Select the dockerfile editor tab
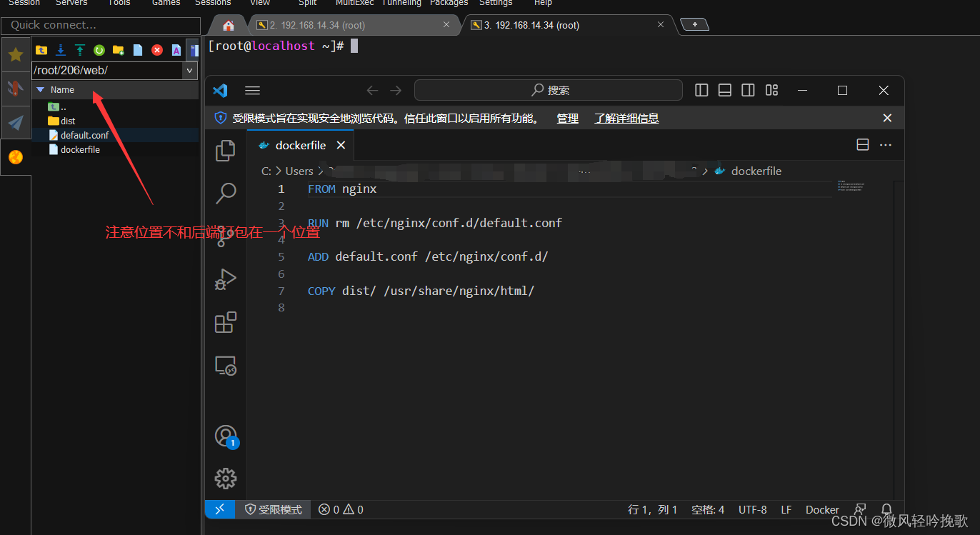This screenshot has width=980, height=535. [x=301, y=145]
